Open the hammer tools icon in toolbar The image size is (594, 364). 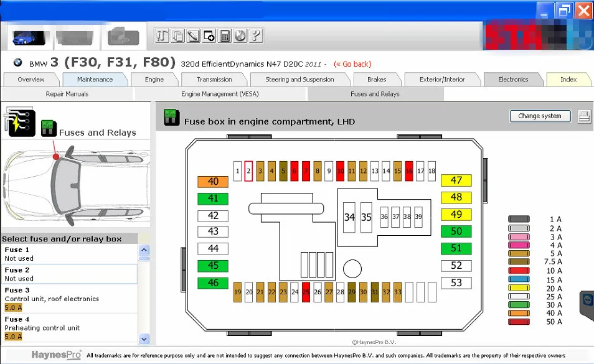pyautogui.click(x=162, y=36)
